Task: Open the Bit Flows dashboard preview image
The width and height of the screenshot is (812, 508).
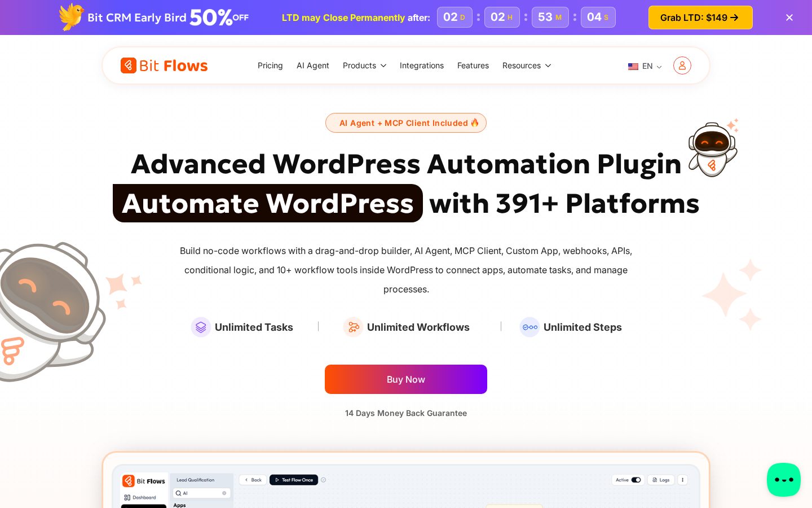Action: click(x=406, y=480)
